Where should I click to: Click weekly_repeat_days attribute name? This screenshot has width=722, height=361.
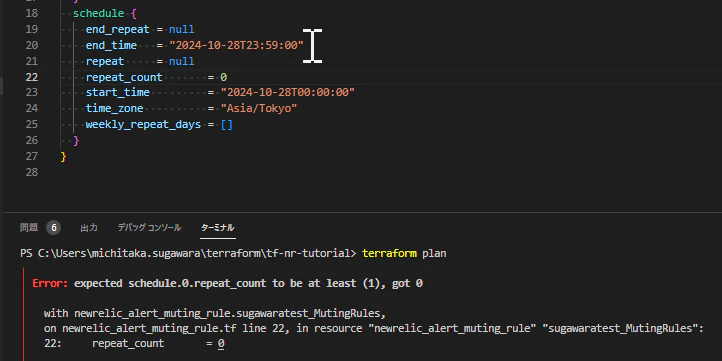coord(143,124)
